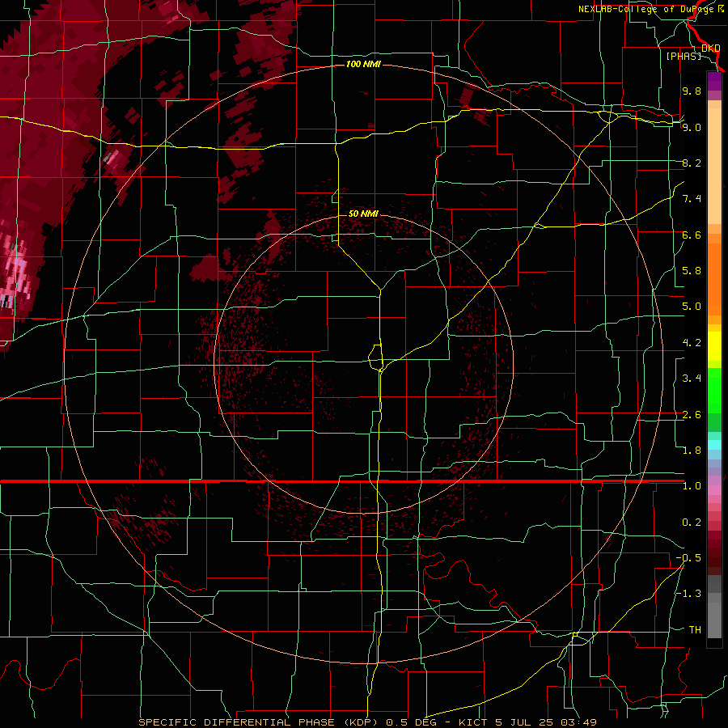Select the 9.8 value on the scale
The width and height of the screenshot is (728, 728).
click(x=692, y=91)
